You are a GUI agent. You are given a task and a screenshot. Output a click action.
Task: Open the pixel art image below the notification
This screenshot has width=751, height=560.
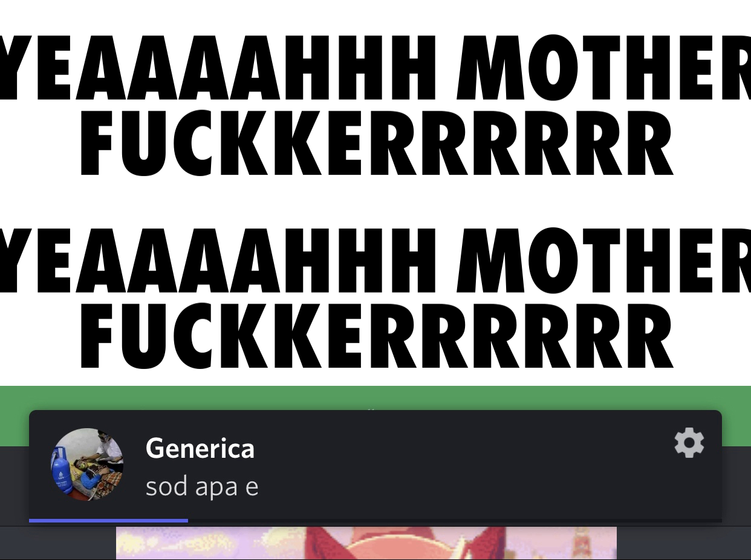pos(366,542)
